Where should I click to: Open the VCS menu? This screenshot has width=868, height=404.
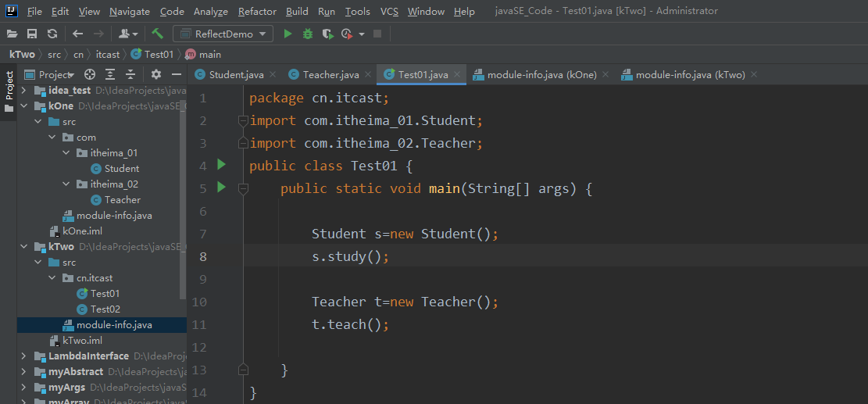(389, 11)
